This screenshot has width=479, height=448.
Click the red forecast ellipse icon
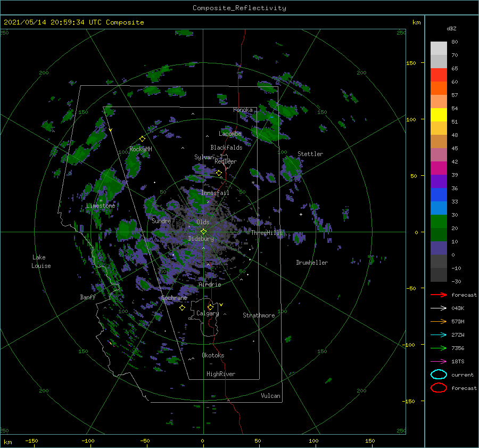click(x=439, y=388)
